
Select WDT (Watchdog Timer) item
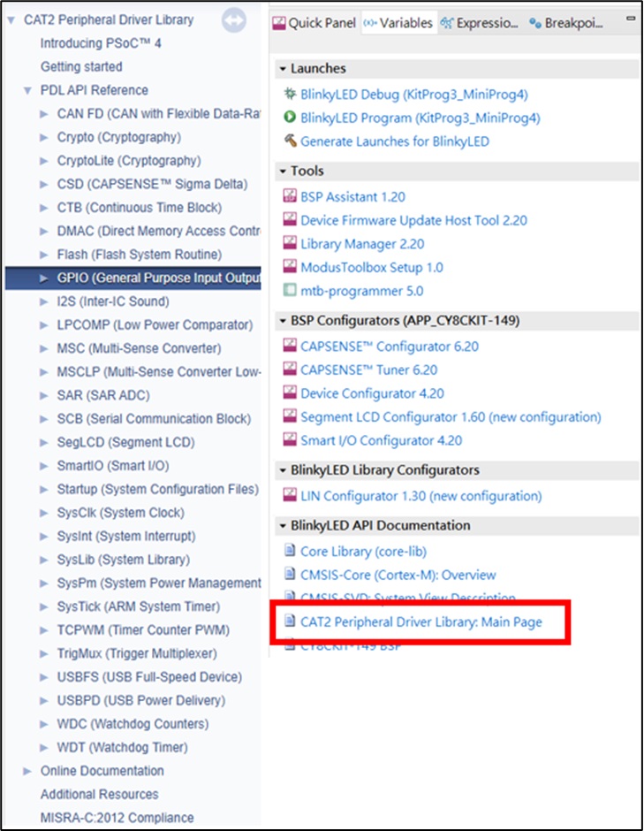click(x=122, y=747)
